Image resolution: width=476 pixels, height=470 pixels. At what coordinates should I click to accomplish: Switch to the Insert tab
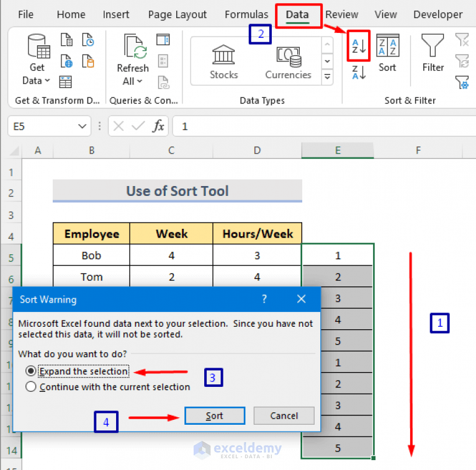pyautogui.click(x=115, y=14)
